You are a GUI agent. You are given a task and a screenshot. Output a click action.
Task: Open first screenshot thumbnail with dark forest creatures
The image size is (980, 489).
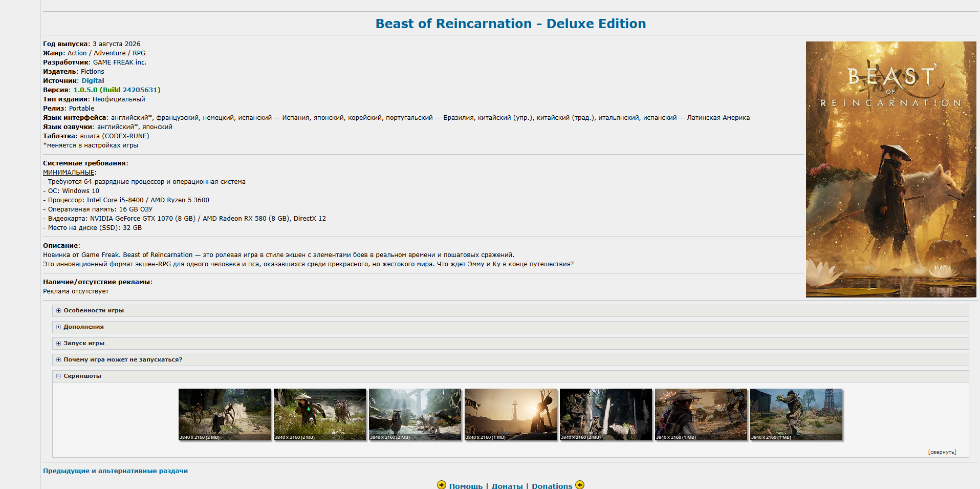225,414
